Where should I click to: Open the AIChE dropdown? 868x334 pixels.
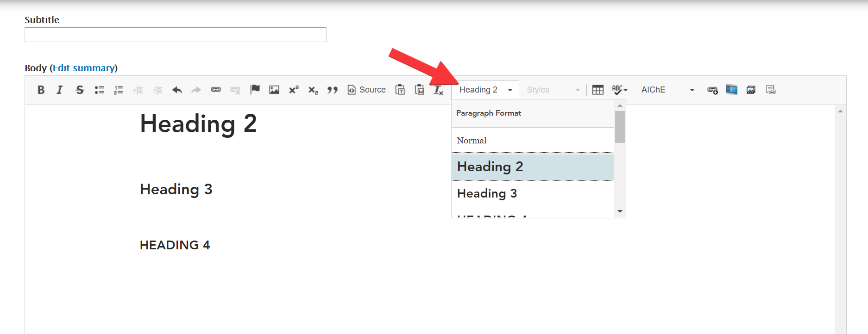point(667,90)
